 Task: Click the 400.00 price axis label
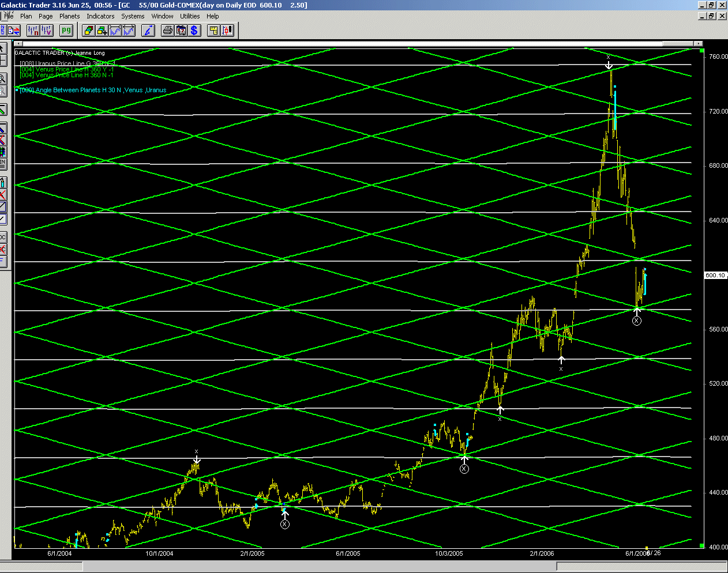tap(718, 547)
